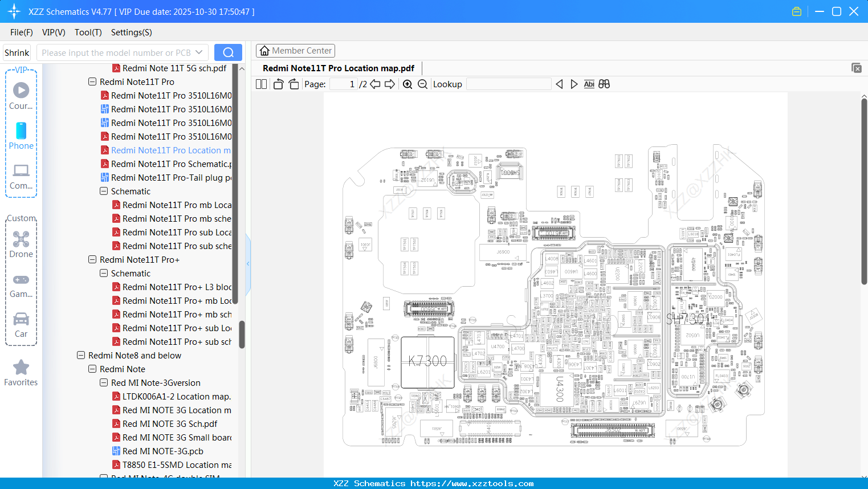Toggle the dual-window split view icon
The width and height of the screenshot is (868, 489).
pyautogui.click(x=604, y=84)
